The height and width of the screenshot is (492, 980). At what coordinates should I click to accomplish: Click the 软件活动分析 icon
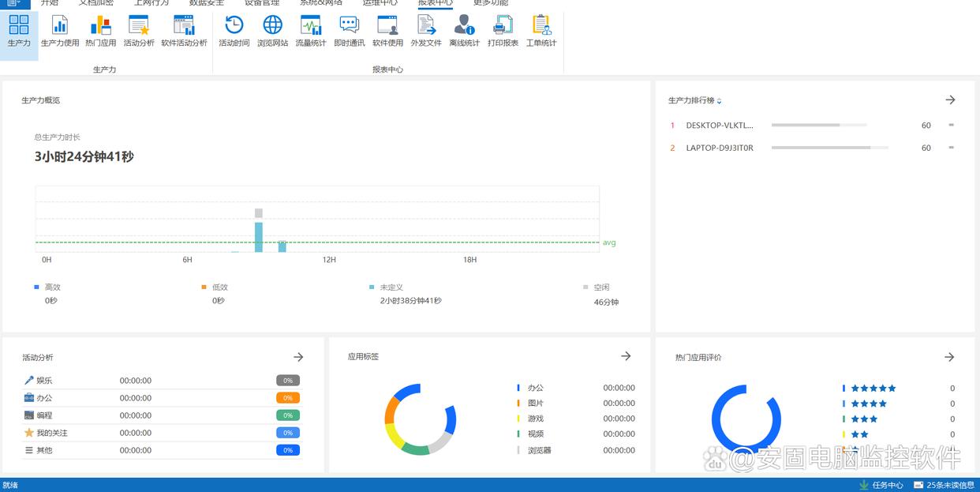[184, 29]
